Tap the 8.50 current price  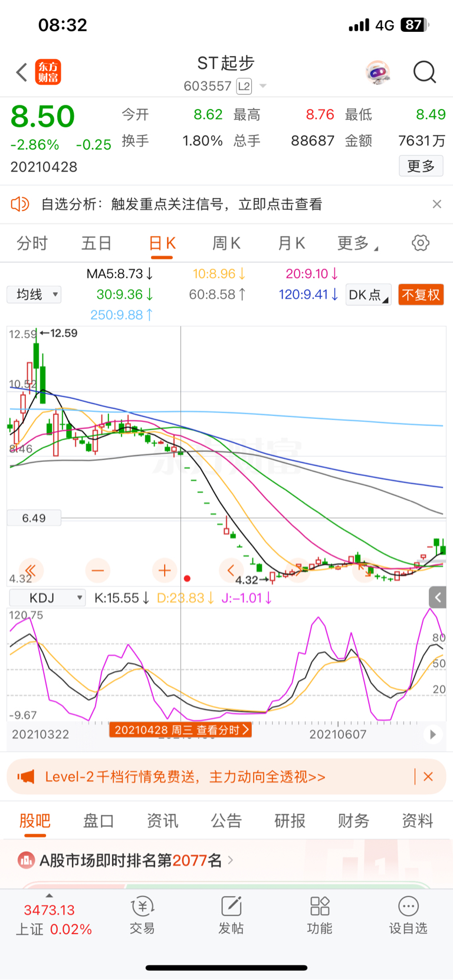tap(42, 116)
